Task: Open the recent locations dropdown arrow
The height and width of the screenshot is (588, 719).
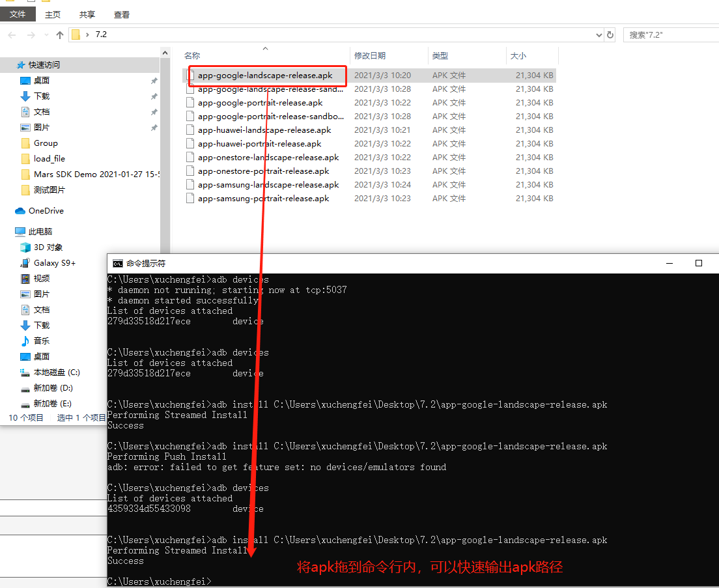Action: [x=46, y=35]
